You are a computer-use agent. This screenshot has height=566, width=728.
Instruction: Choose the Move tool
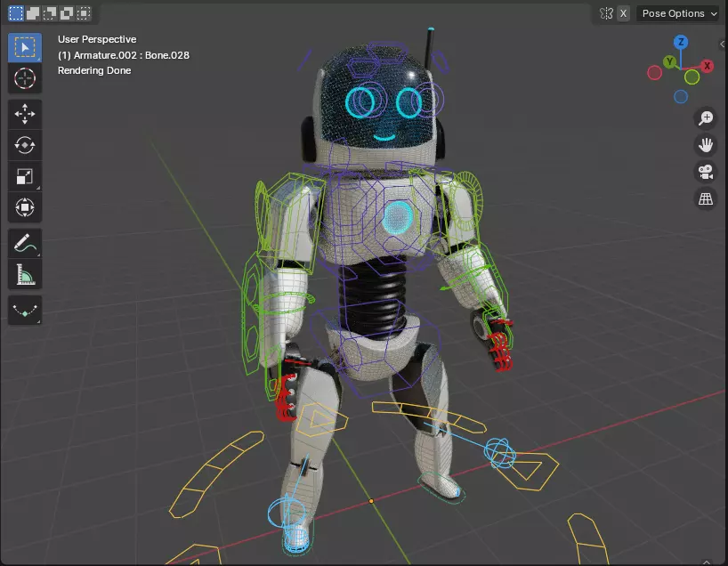[x=25, y=114]
